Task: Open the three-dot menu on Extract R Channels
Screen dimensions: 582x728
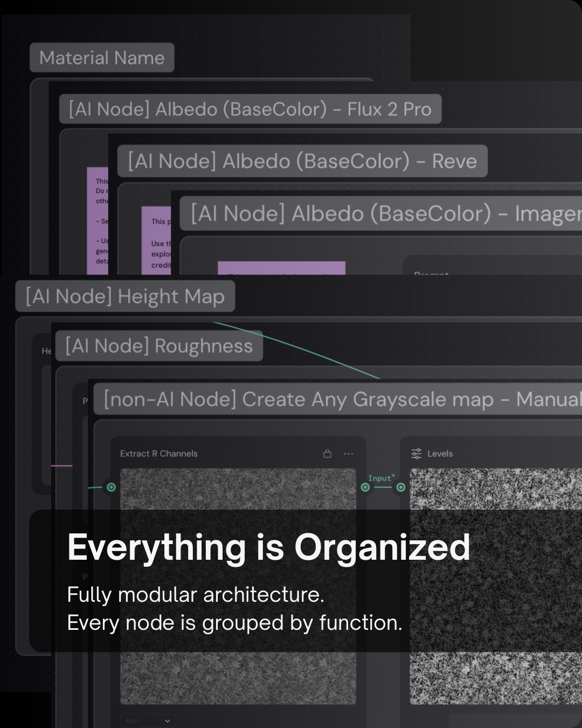Action: [349, 454]
